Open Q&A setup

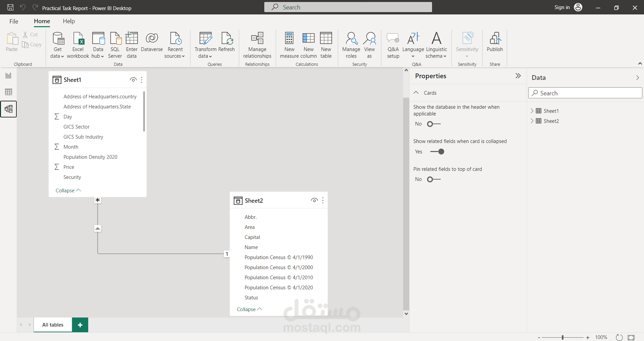tap(393, 45)
